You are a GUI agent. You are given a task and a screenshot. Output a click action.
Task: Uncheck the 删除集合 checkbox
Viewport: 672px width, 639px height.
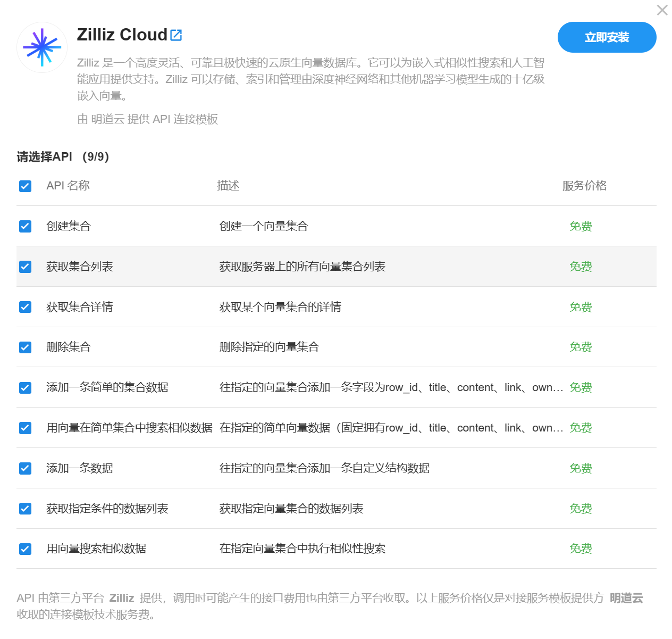[25, 347]
